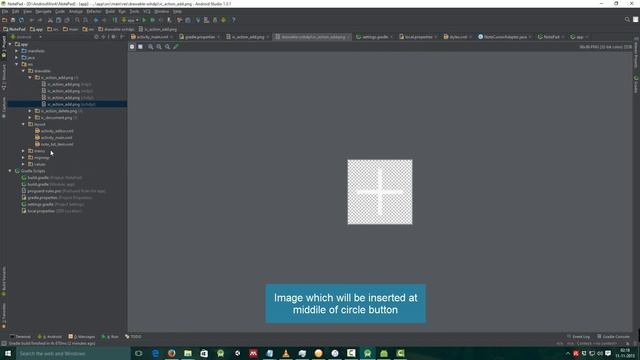Start debugging with the Debug icon
640x360 pixels.
(x=152, y=20)
